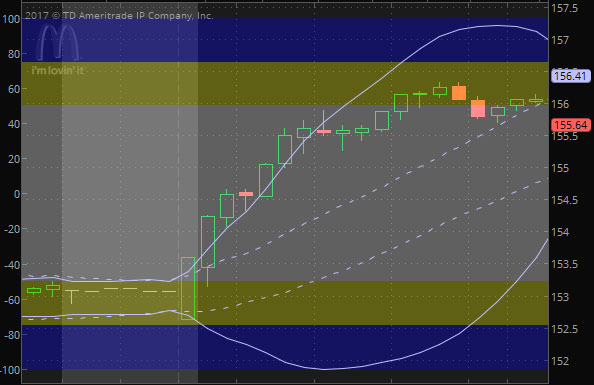Click the 152 price axis label

pyautogui.click(x=560, y=361)
